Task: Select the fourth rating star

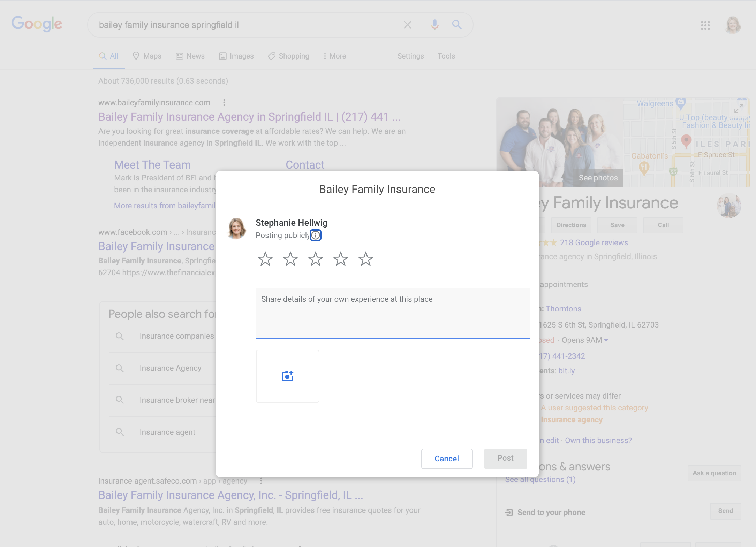Action: click(x=341, y=259)
